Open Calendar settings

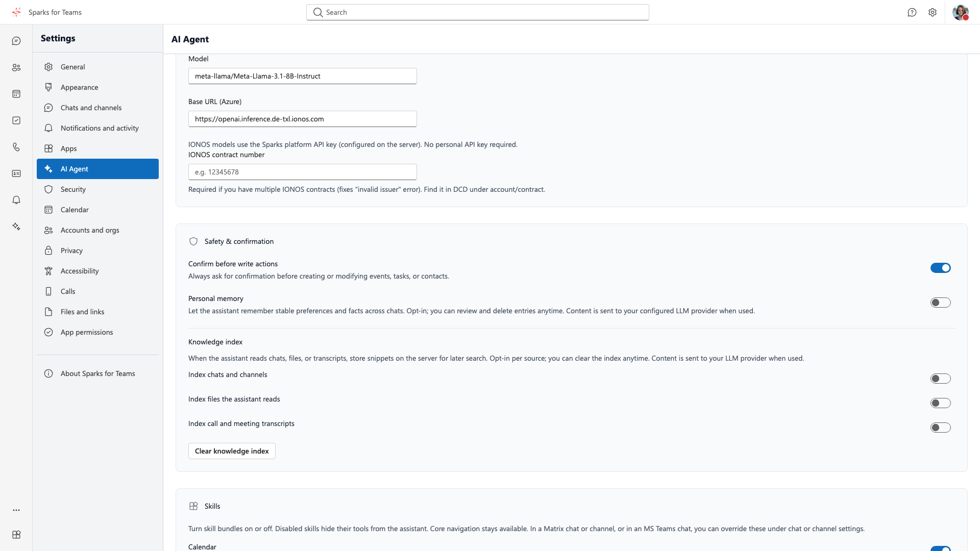(97, 210)
